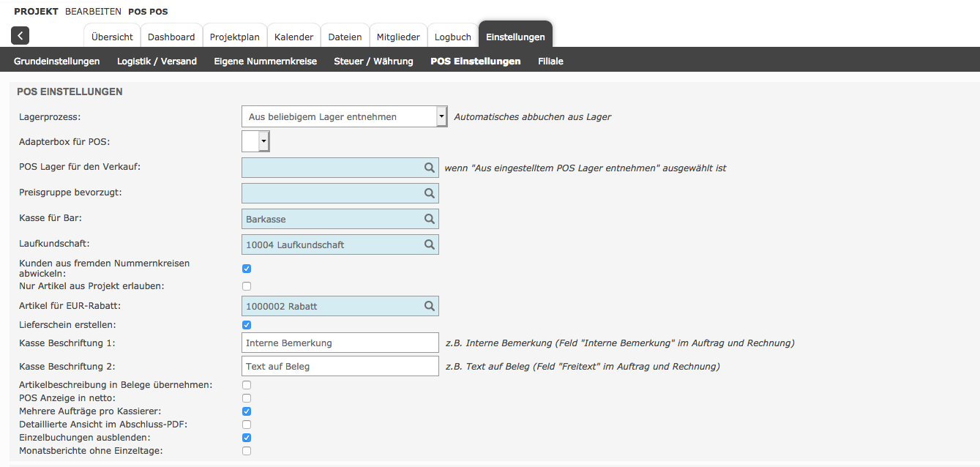The image size is (980, 467).
Task: Enable Nur Artikel aus Projekt erlauben
Action: pos(247,286)
